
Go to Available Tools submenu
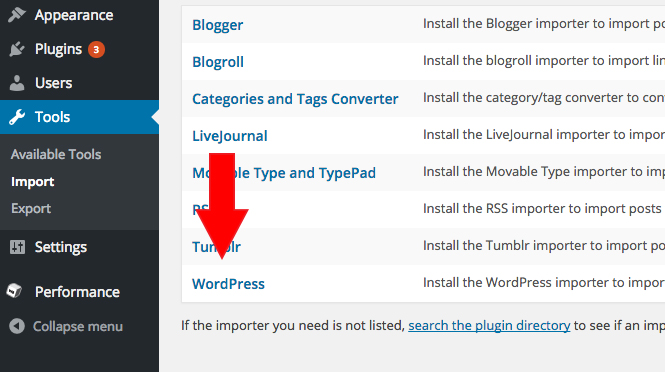coord(56,154)
